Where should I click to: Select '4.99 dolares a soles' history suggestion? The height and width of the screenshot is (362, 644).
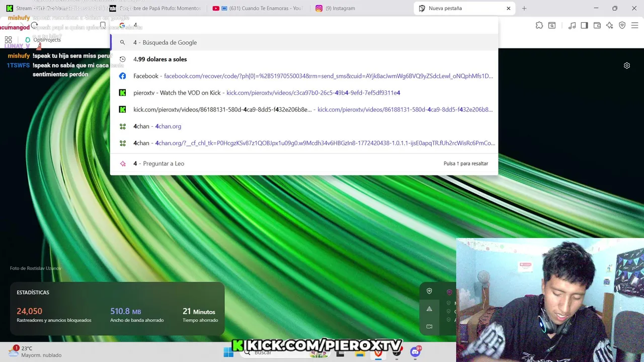(304, 59)
